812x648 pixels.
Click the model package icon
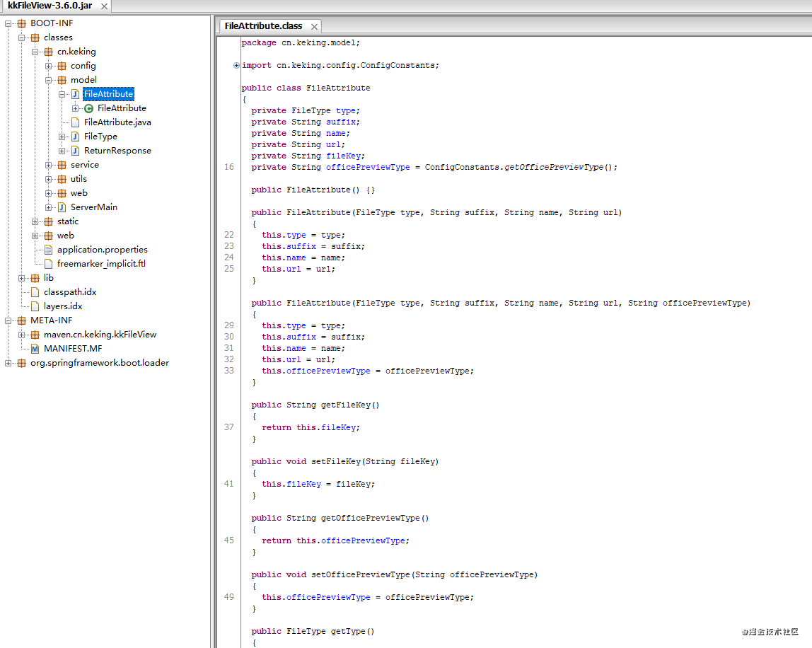[62, 80]
